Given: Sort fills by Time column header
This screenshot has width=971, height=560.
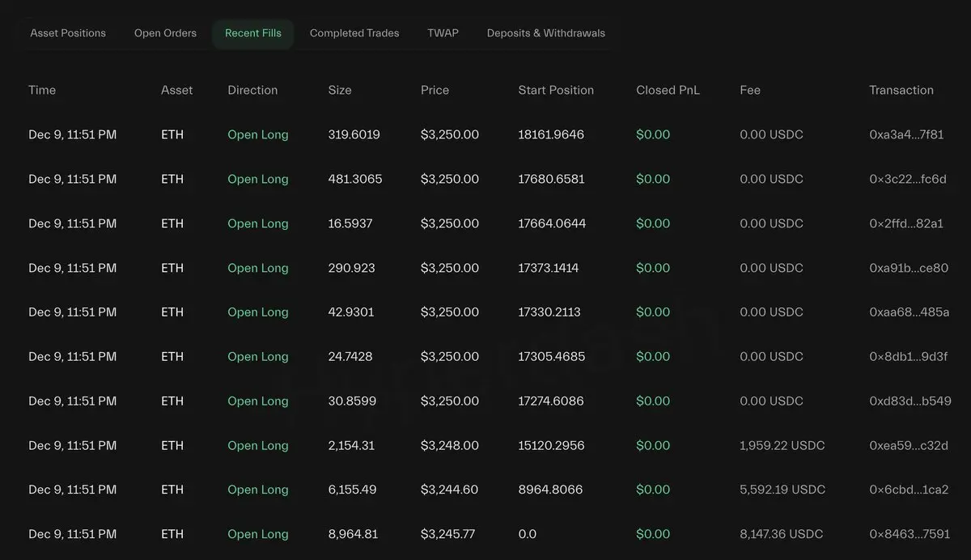Looking at the screenshot, I should coord(42,90).
